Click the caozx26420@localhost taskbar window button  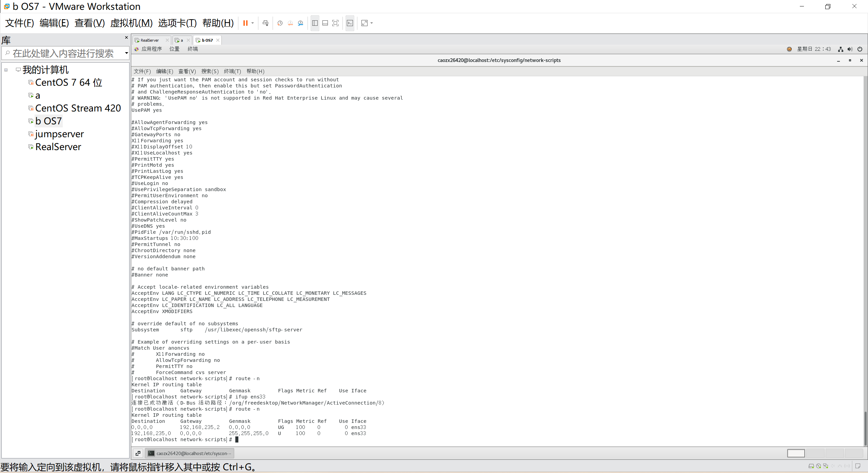tap(190, 453)
